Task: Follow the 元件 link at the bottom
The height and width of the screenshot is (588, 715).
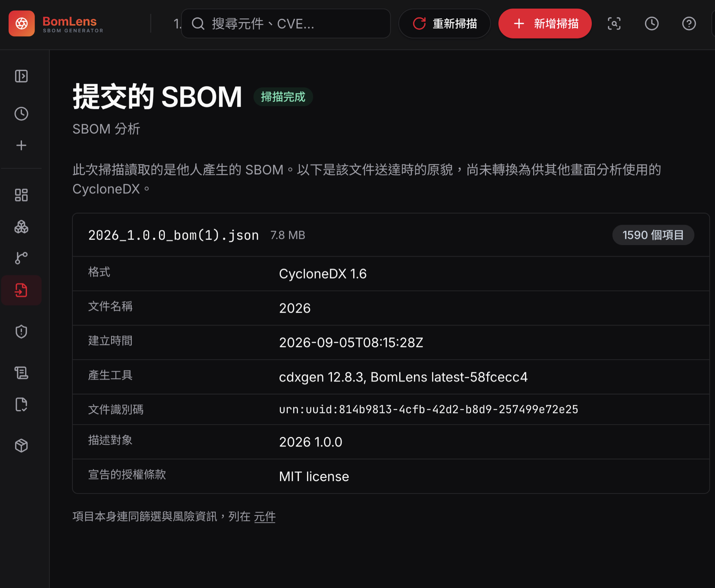Action: click(x=265, y=516)
